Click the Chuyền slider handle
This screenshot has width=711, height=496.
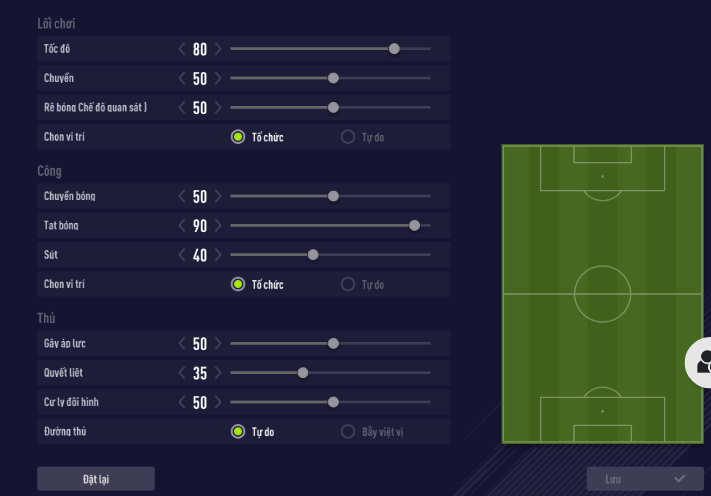coord(334,78)
